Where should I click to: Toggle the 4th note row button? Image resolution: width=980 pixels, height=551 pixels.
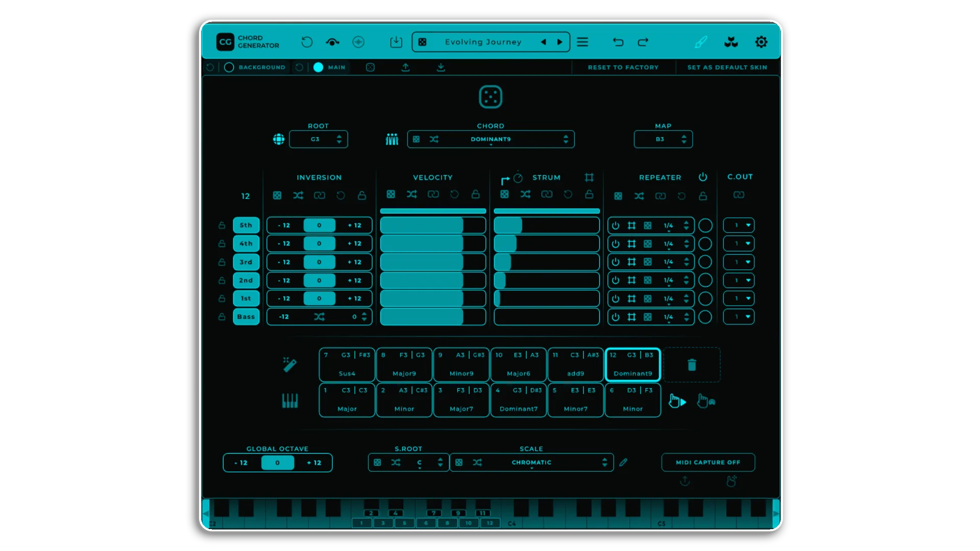pos(246,243)
